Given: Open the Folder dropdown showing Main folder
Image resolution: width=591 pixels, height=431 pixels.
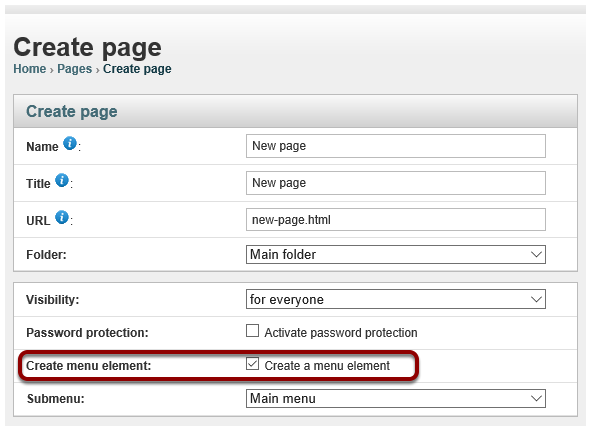Looking at the screenshot, I should coord(396,255).
